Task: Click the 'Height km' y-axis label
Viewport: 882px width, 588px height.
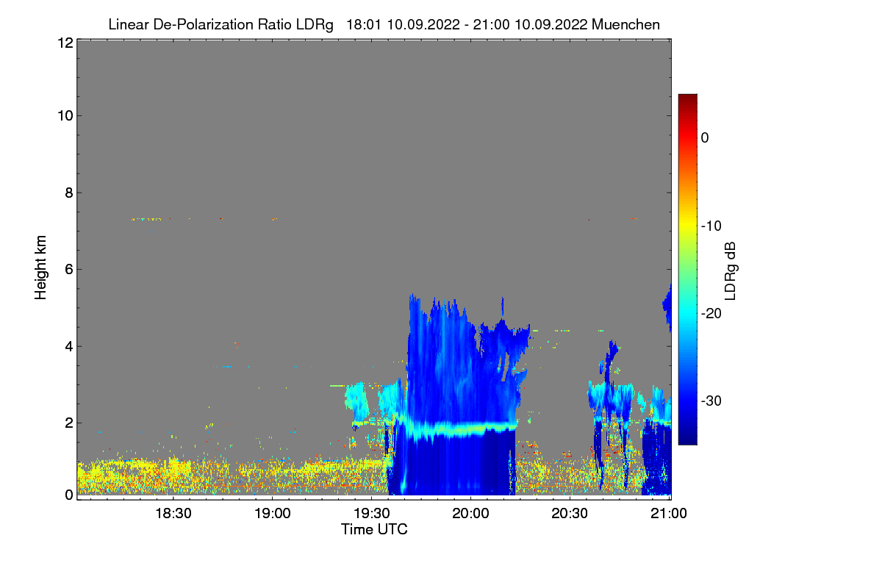Action: (40, 268)
